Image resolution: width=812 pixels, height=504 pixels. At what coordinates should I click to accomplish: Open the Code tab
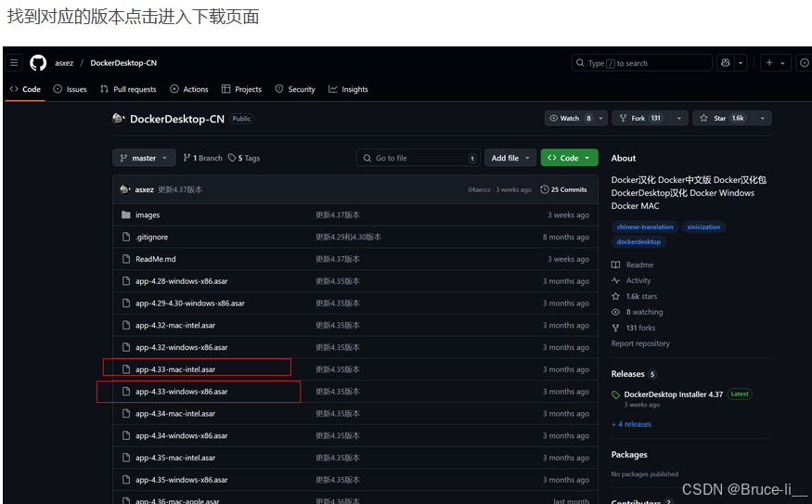tap(25, 89)
